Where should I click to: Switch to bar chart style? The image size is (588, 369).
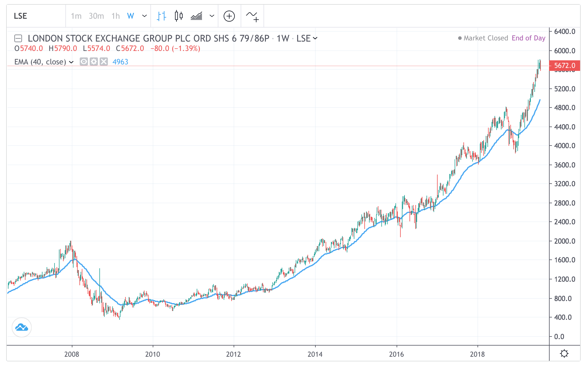coord(162,16)
